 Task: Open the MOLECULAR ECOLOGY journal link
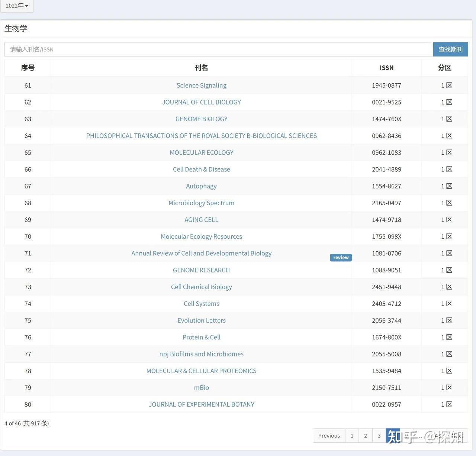[202, 152]
